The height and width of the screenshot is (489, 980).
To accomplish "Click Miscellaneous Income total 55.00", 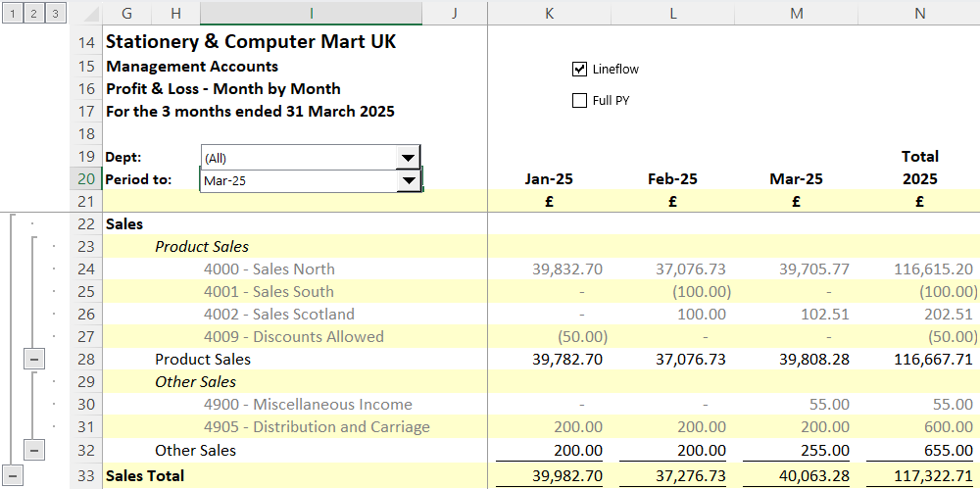I will pyautogui.click(x=954, y=404).
